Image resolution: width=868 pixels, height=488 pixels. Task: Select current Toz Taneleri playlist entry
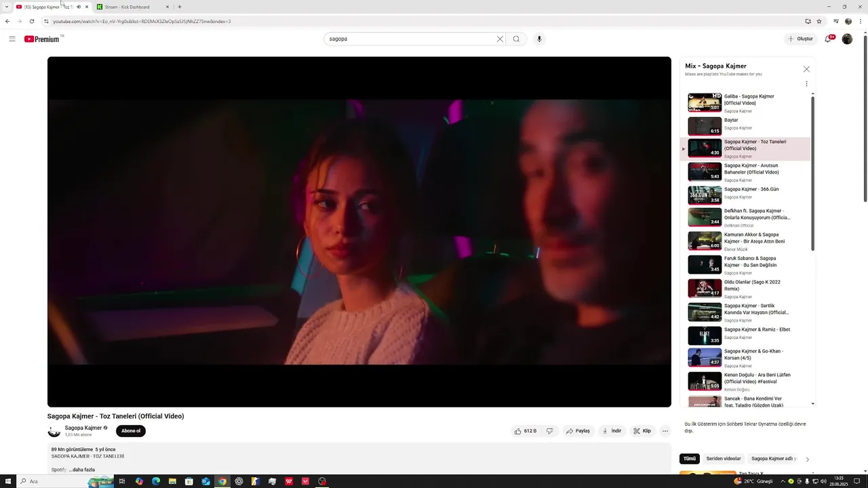point(746,148)
